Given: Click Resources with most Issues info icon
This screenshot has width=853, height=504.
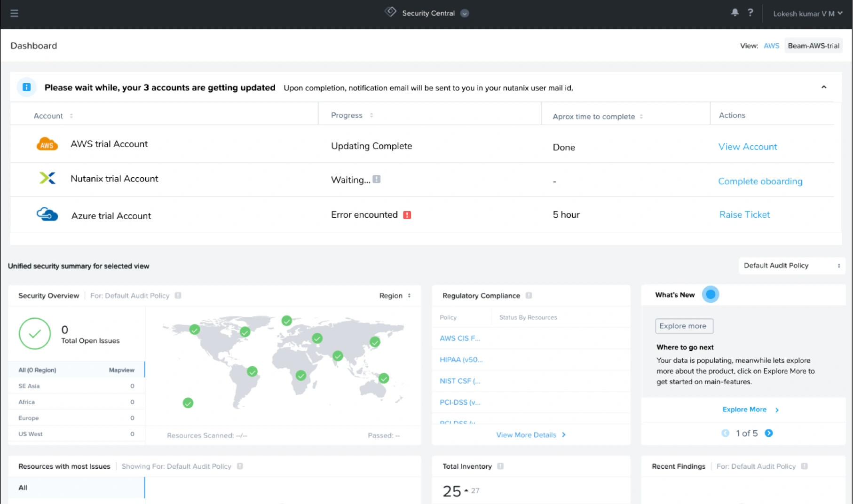Looking at the screenshot, I should click(240, 466).
